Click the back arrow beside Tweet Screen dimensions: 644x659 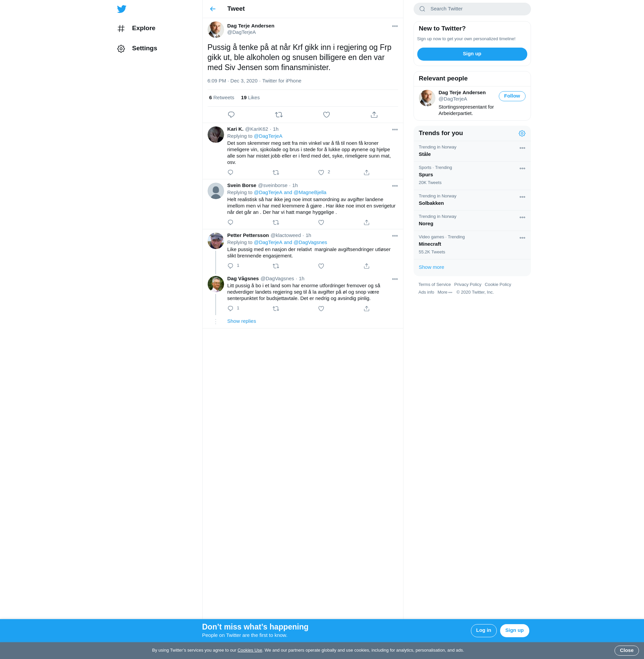(213, 9)
